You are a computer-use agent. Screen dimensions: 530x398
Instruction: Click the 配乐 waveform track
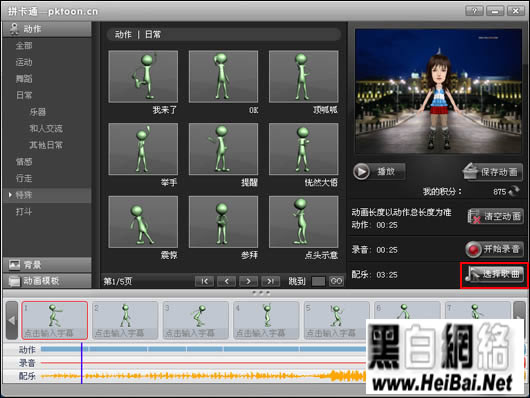(x=203, y=376)
